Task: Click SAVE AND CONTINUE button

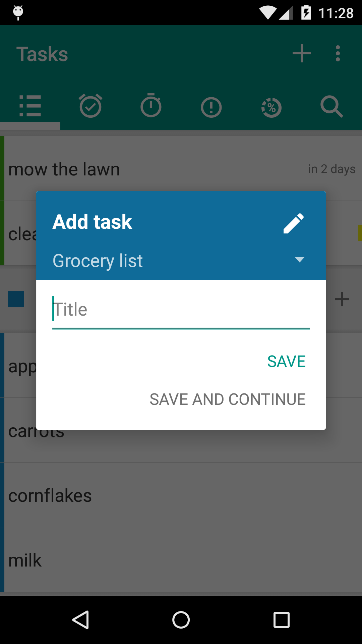Action: point(228,399)
